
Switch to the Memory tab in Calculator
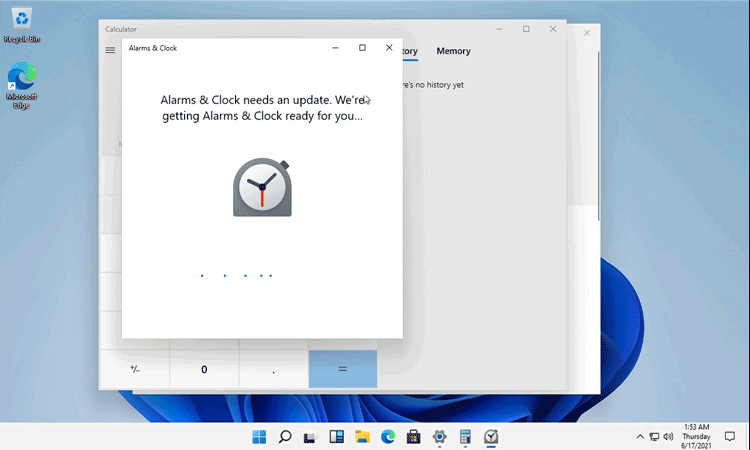click(453, 51)
